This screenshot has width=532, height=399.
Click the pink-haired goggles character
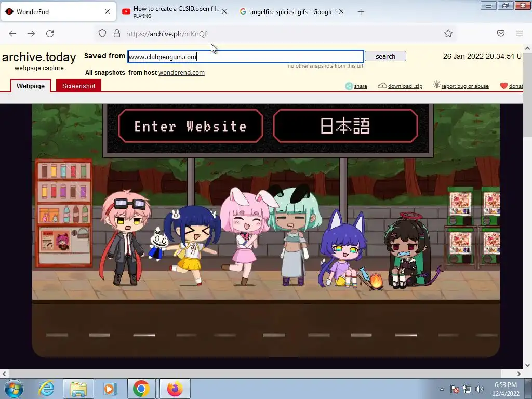(124, 237)
